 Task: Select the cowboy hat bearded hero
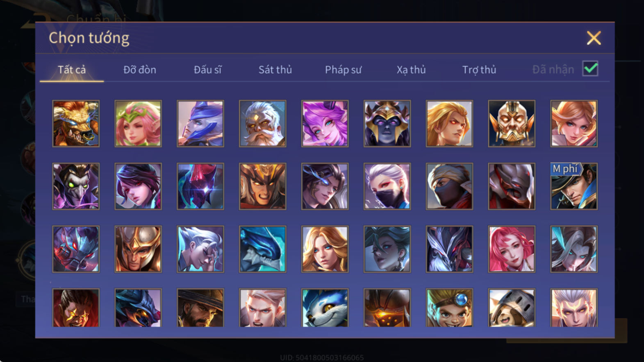pos(200,308)
